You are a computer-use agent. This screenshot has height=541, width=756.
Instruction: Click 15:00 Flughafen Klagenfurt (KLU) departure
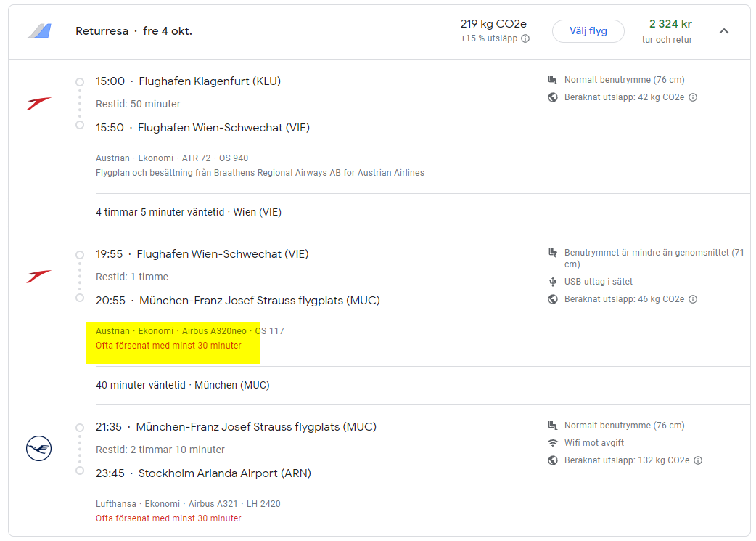[x=188, y=81]
